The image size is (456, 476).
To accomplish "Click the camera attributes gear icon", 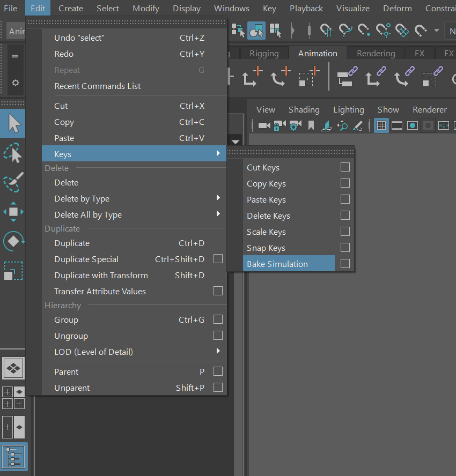I will (295, 125).
